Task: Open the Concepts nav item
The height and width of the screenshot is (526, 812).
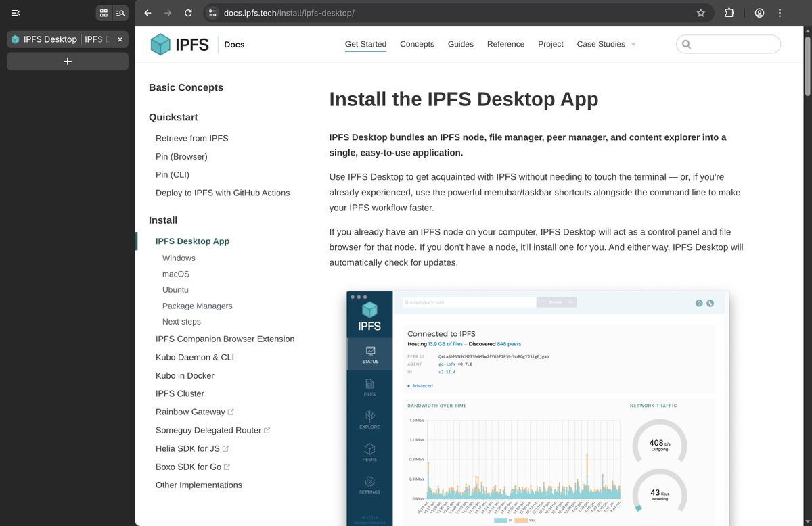Action: click(417, 44)
